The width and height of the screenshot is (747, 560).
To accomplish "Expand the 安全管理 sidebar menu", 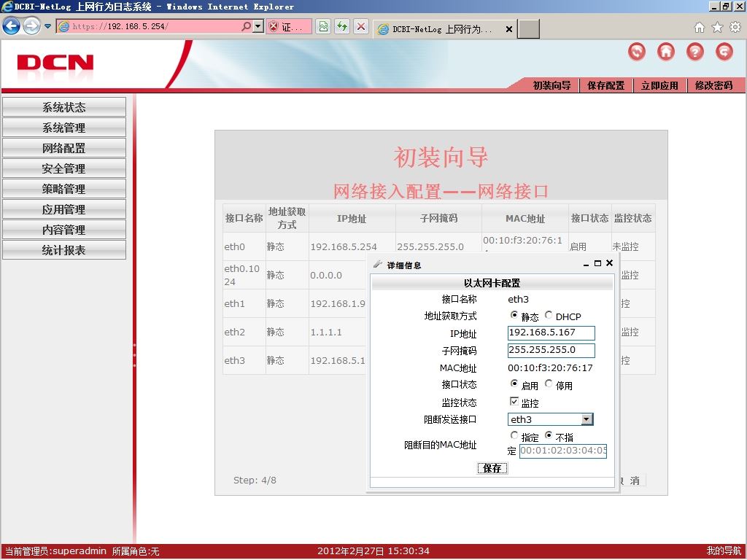I will point(64,168).
